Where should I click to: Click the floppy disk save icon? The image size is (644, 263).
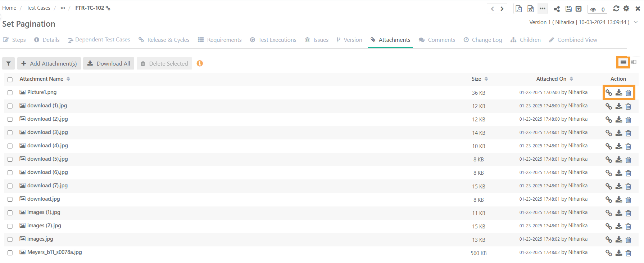point(568,9)
